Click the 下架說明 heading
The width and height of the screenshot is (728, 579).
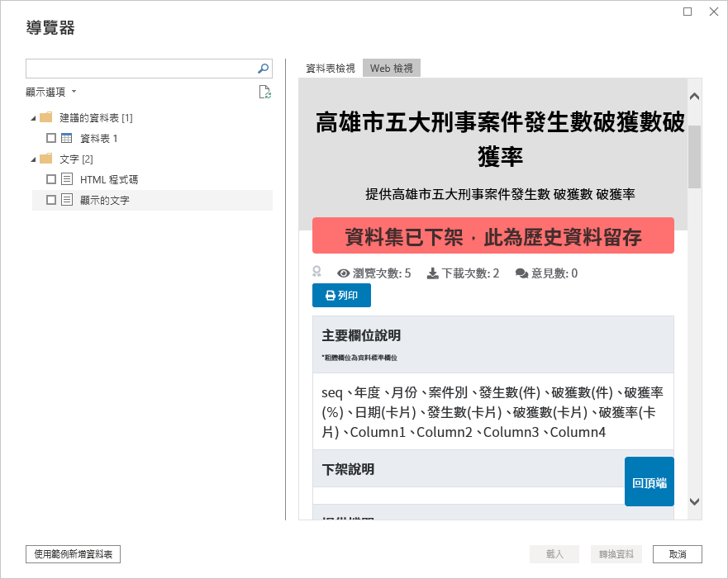point(348,469)
